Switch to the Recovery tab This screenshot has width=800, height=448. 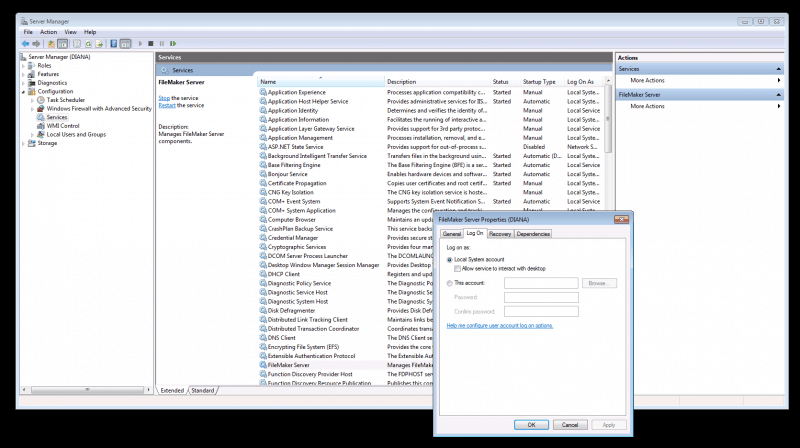click(499, 234)
